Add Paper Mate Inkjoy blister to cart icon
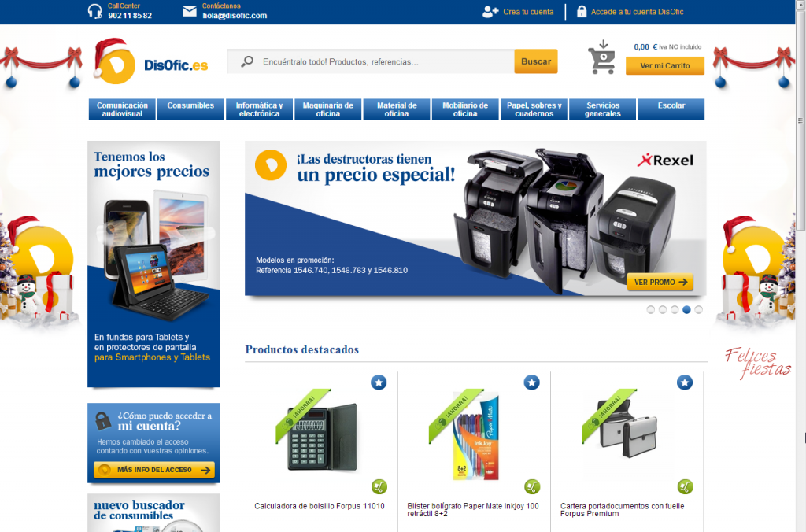Viewport: 806px width, 532px height. (x=532, y=486)
